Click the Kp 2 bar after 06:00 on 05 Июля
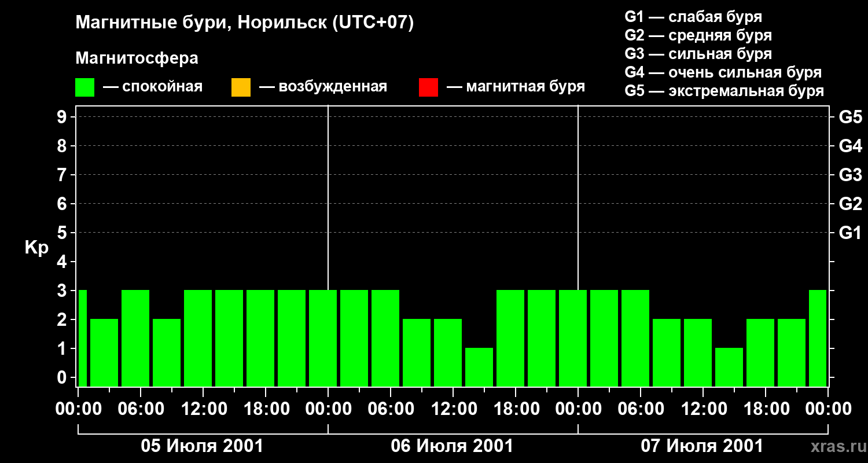 click(167, 352)
